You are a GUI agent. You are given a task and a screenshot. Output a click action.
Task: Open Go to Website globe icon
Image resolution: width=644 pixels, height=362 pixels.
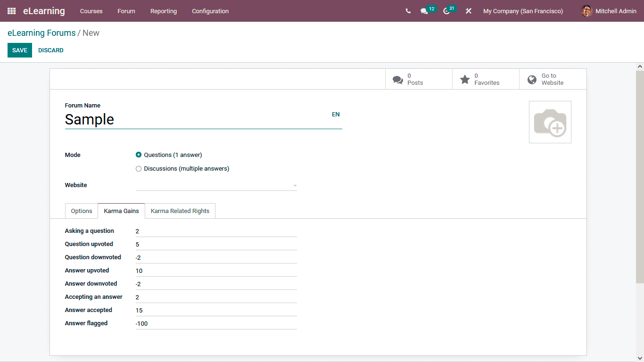click(532, 79)
